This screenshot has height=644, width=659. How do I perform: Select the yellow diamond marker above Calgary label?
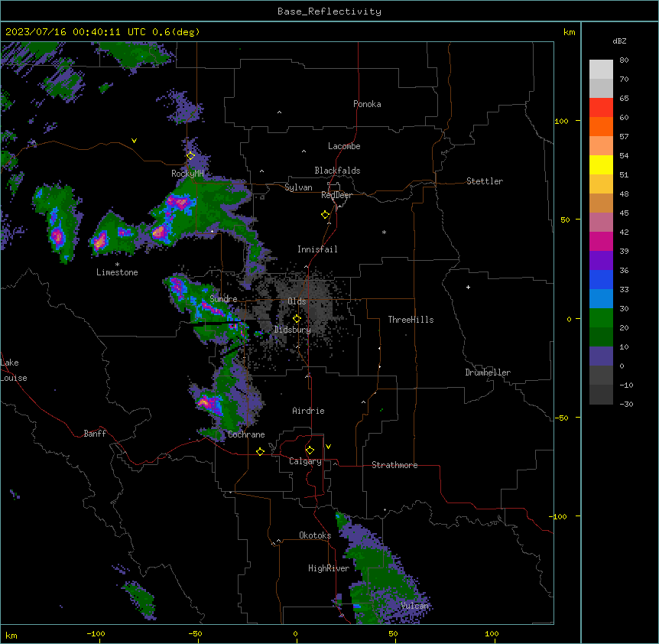tap(310, 450)
